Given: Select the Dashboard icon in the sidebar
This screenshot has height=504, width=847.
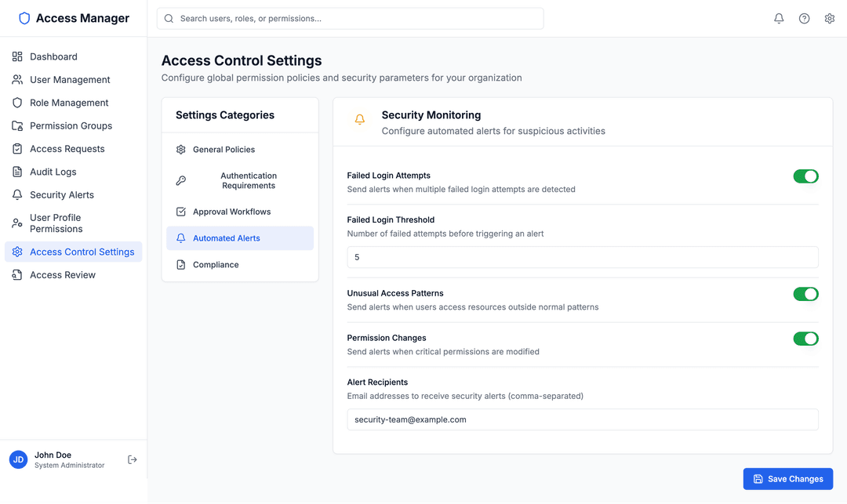Looking at the screenshot, I should click(17, 56).
